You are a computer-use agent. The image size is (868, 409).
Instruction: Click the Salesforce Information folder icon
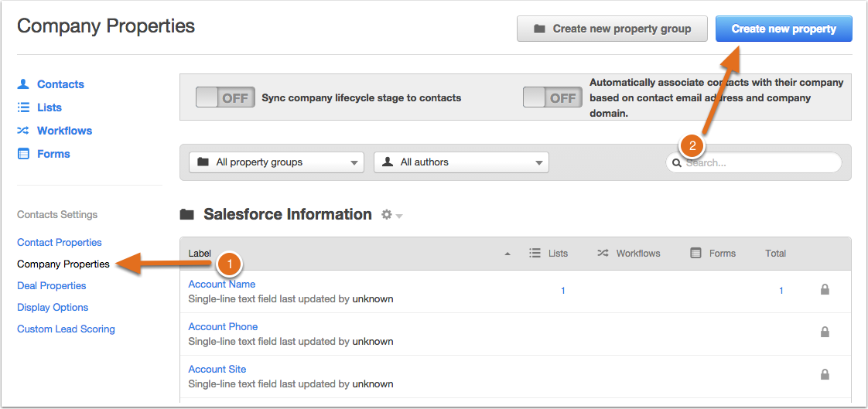point(187,215)
